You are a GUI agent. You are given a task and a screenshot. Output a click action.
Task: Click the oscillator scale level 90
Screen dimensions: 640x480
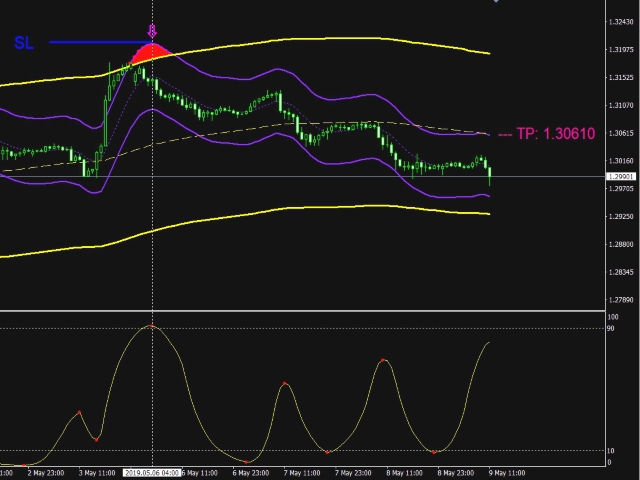pyautogui.click(x=611, y=329)
